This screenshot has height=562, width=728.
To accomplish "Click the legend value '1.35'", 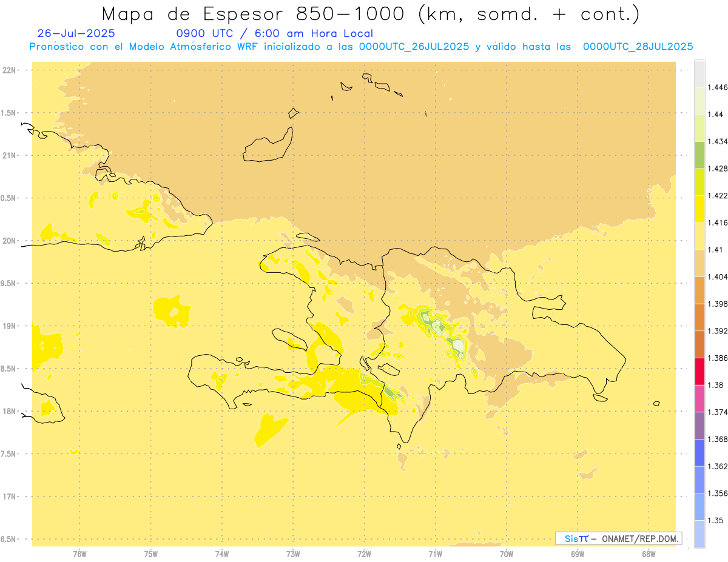I will click(x=715, y=520).
